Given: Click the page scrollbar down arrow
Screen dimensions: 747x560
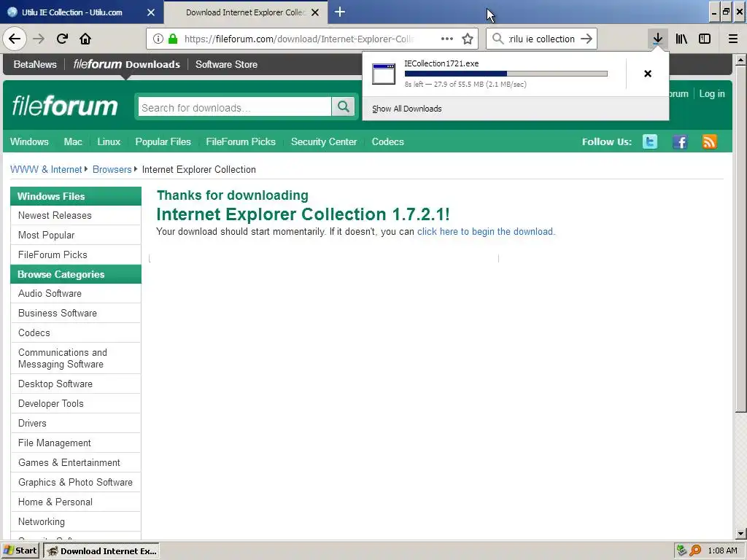Looking at the screenshot, I should (740, 534).
